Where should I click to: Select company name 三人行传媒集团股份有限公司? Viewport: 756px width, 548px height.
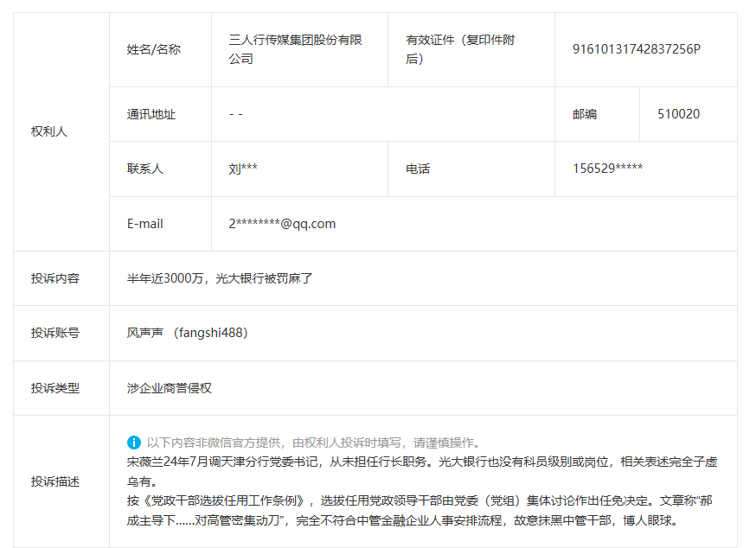point(295,49)
